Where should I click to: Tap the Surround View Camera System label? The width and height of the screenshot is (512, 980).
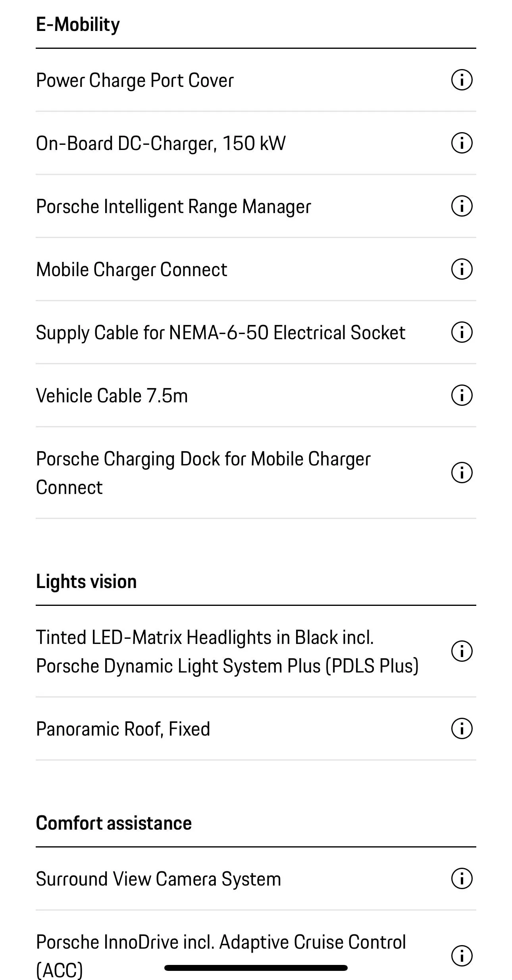[x=158, y=879]
